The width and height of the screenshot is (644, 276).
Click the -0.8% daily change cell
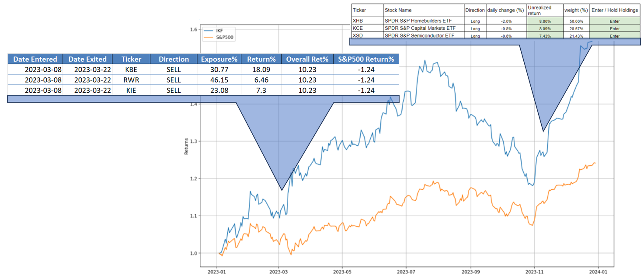point(506,28)
